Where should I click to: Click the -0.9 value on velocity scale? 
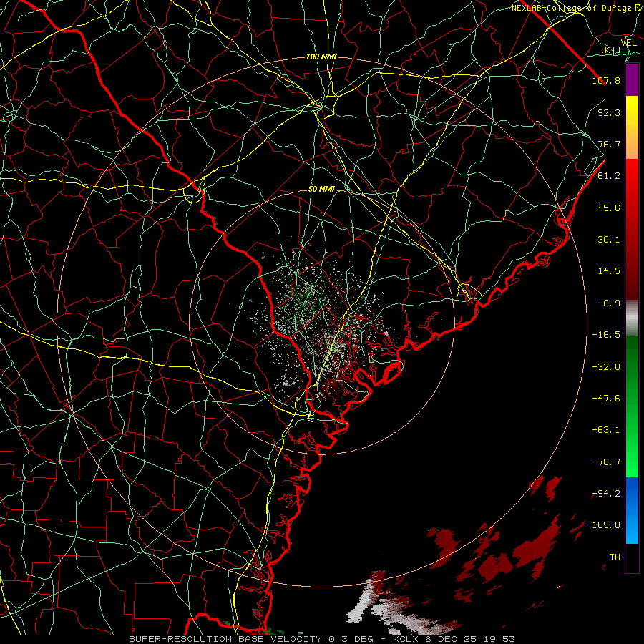(609, 303)
